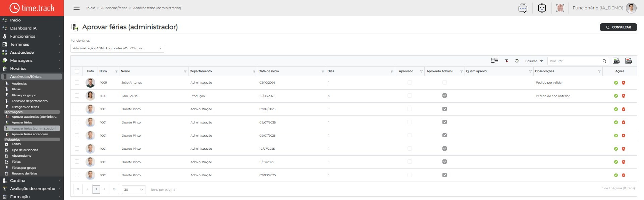Click the reset/refresh grid icon

click(x=517, y=61)
